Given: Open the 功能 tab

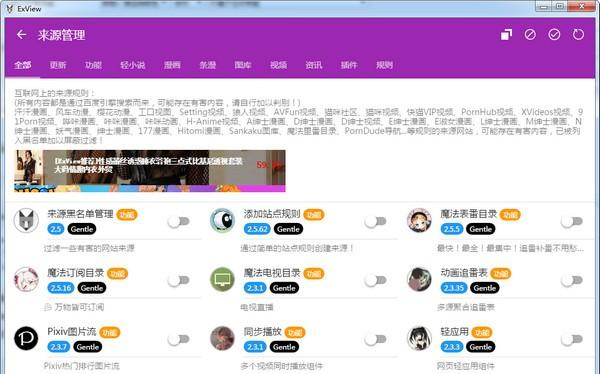Looking at the screenshot, I should [93, 65].
